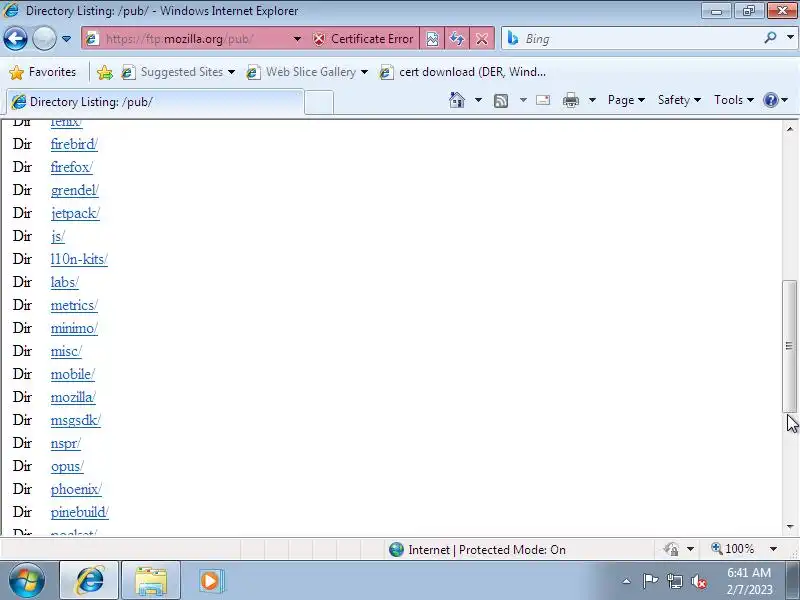Viewport: 800px width, 600px height.
Task: Go back with the Back arrow button
Action: pos(15,38)
